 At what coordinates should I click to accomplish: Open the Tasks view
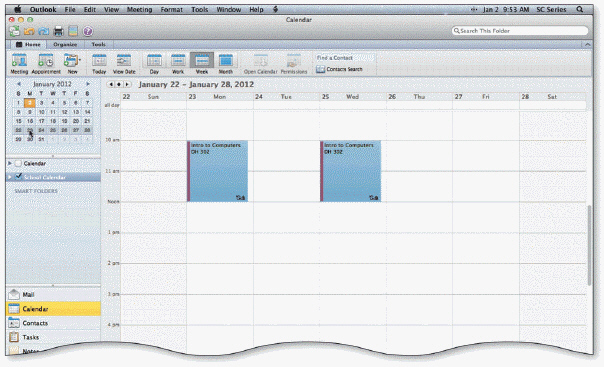coord(53,337)
